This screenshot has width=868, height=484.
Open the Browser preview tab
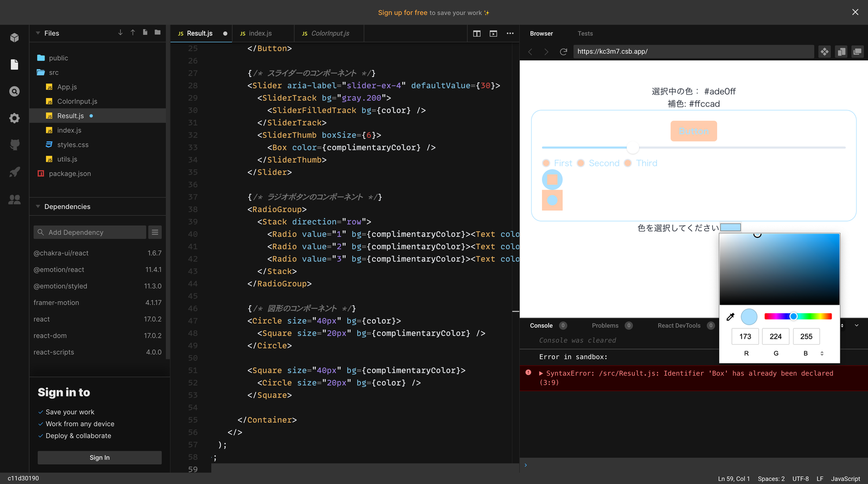click(x=541, y=34)
